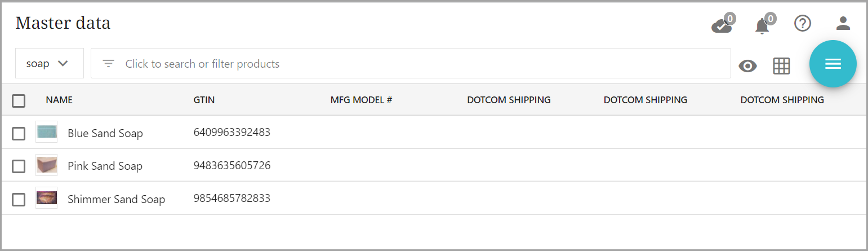Click the help question mark icon
The height and width of the screenshot is (251, 868).
(802, 24)
